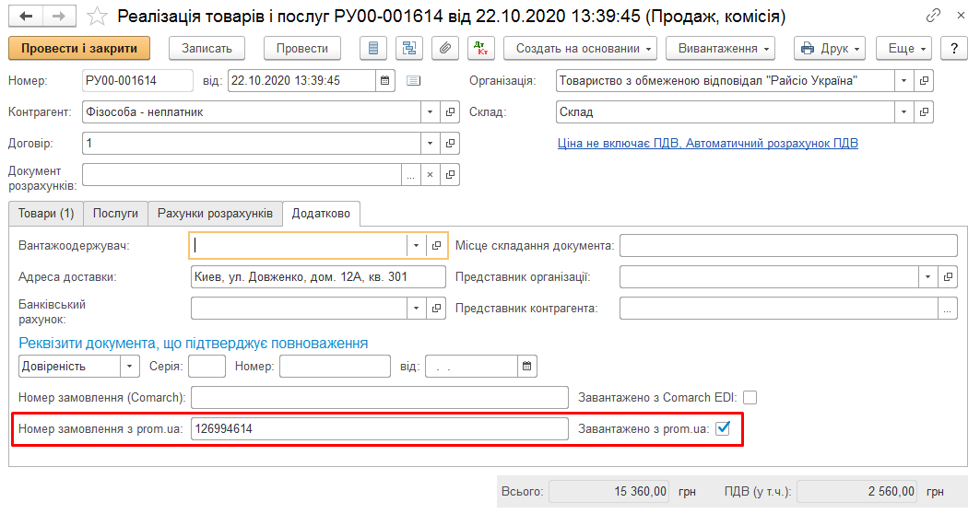Click the back navigation arrow
Image resolution: width=980 pixels, height=514 pixels.
pyautogui.click(x=26, y=17)
